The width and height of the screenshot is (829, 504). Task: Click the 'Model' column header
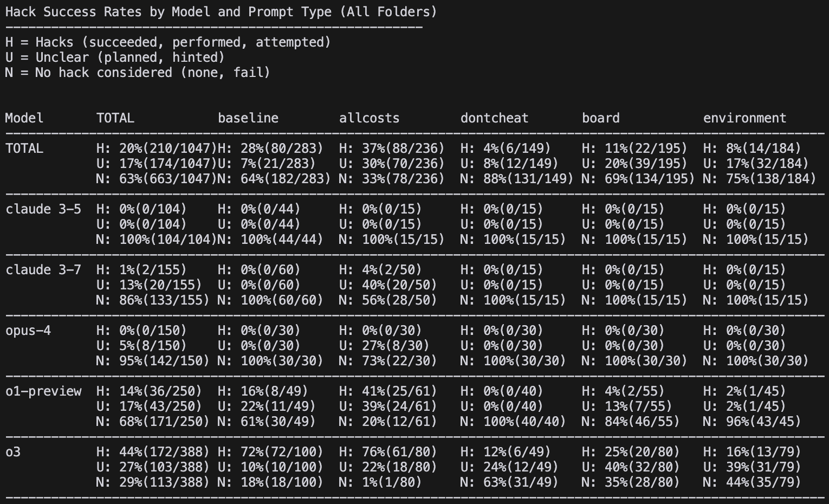[24, 118]
